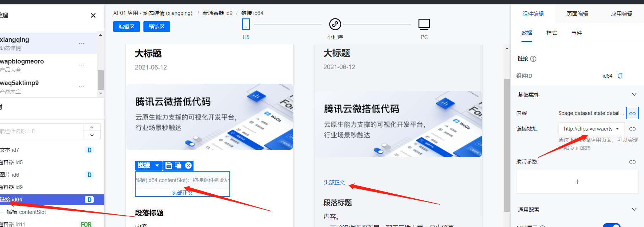The image size is (644, 227).
Task: Select the 事件 sub-tab
Action: click(577, 33)
